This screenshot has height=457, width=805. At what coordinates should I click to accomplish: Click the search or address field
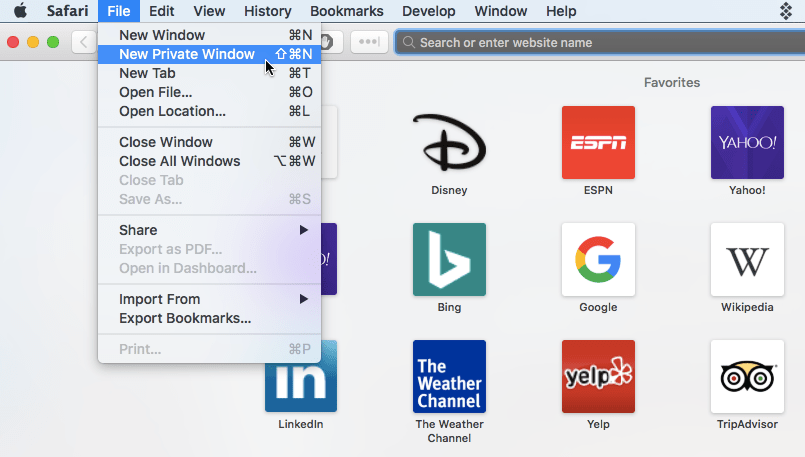[600, 42]
